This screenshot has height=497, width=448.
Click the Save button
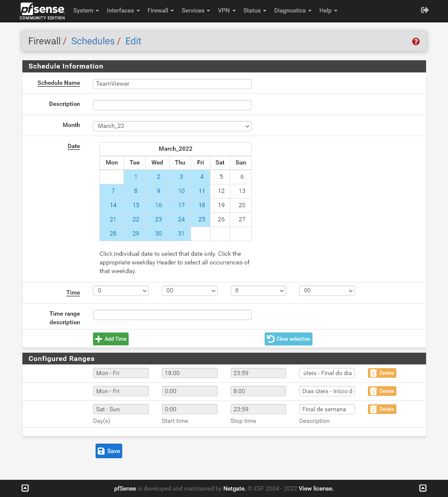(109, 451)
